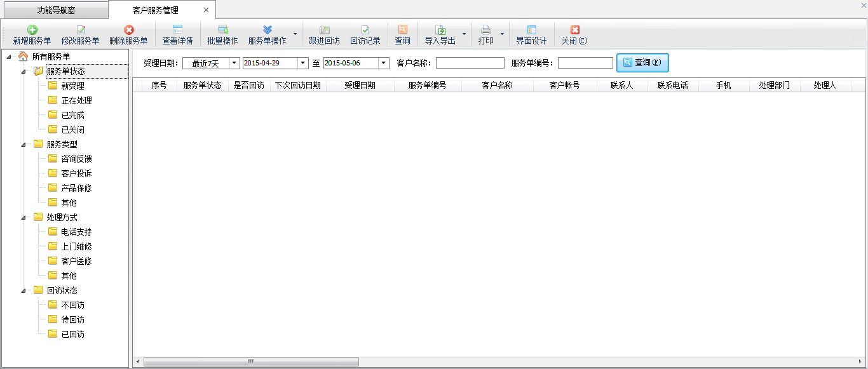The image size is (868, 369).
Task: Click the 客户名称 input field
Action: [x=470, y=63]
